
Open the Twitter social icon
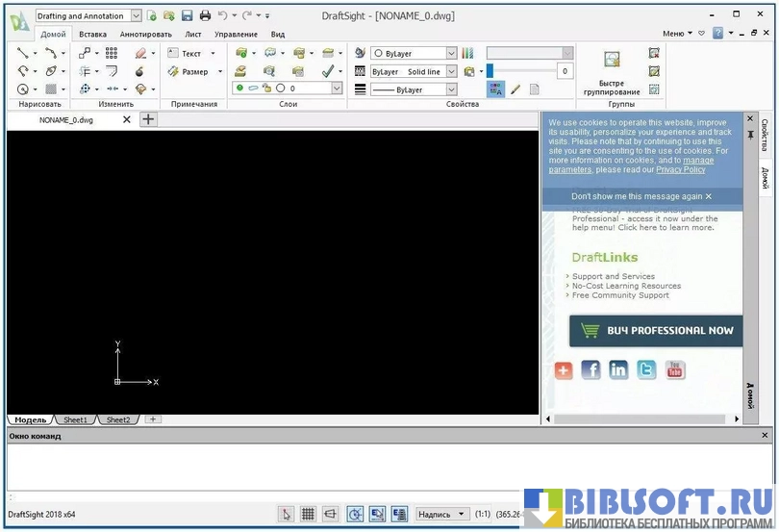(x=646, y=370)
